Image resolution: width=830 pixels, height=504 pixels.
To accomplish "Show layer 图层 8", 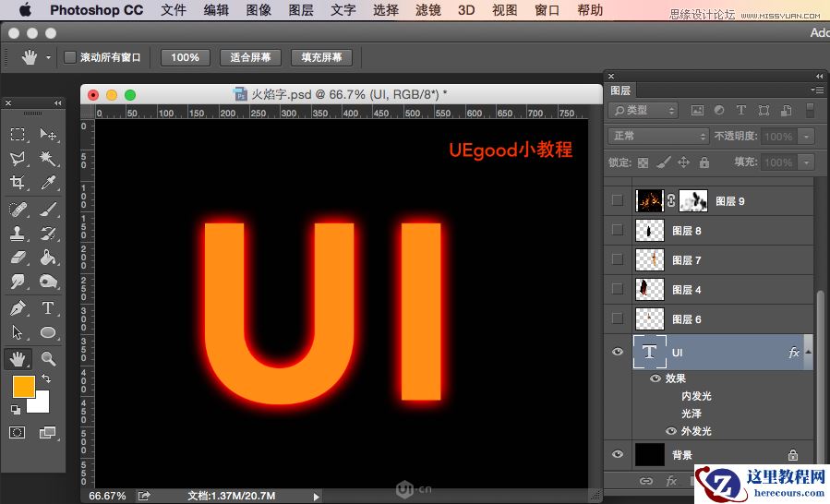I will (x=618, y=230).
